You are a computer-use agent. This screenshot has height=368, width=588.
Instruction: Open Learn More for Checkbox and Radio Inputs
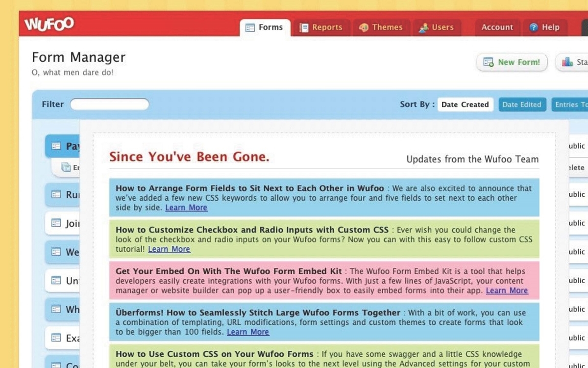pos(169,249)
